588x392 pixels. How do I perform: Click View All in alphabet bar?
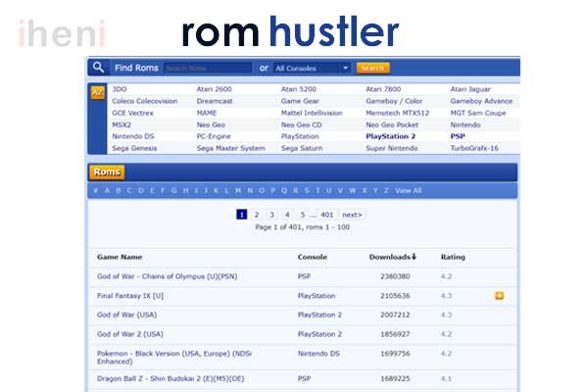click(x=408, y=191)
